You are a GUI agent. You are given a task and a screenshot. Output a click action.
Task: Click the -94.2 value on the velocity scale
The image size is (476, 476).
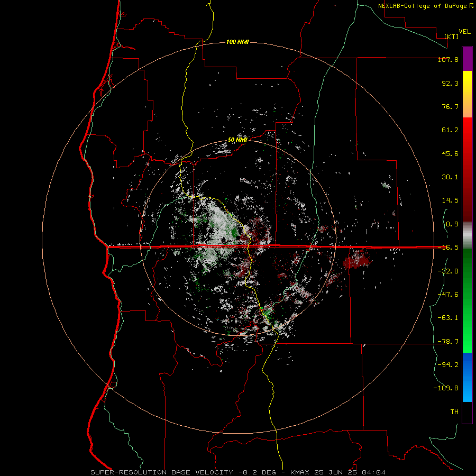coord(448,365)
